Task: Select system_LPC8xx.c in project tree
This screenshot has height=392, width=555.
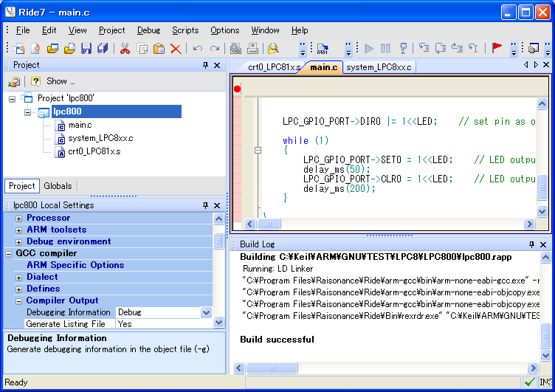Action: 100,138
